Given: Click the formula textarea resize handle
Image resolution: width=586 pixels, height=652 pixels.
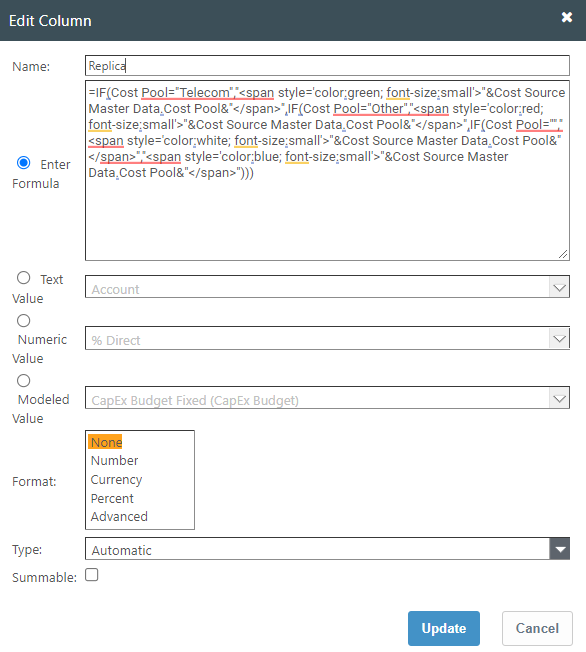Looking at the screenshot, I should [563, 254].
